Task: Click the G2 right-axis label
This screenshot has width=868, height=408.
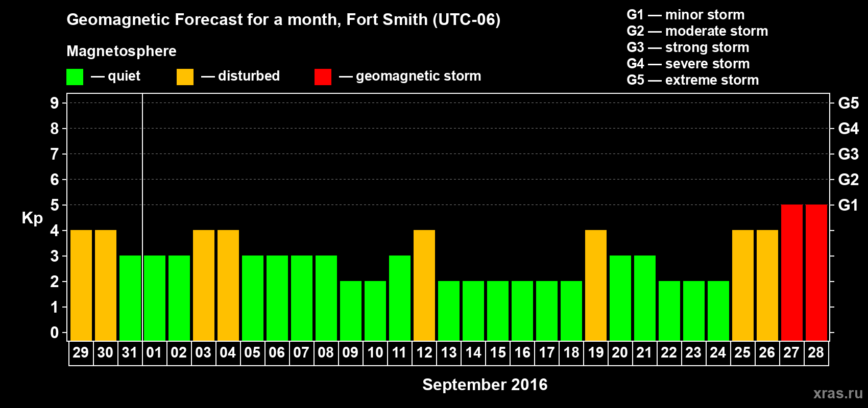Action: pyautogui.click(x=849, y=180)
